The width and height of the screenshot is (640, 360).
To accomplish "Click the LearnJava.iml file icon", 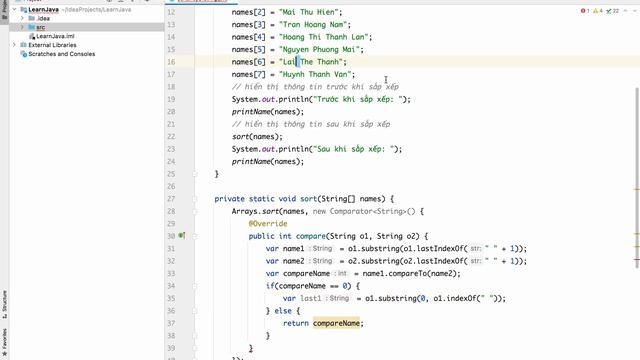I will pos(32,36).
